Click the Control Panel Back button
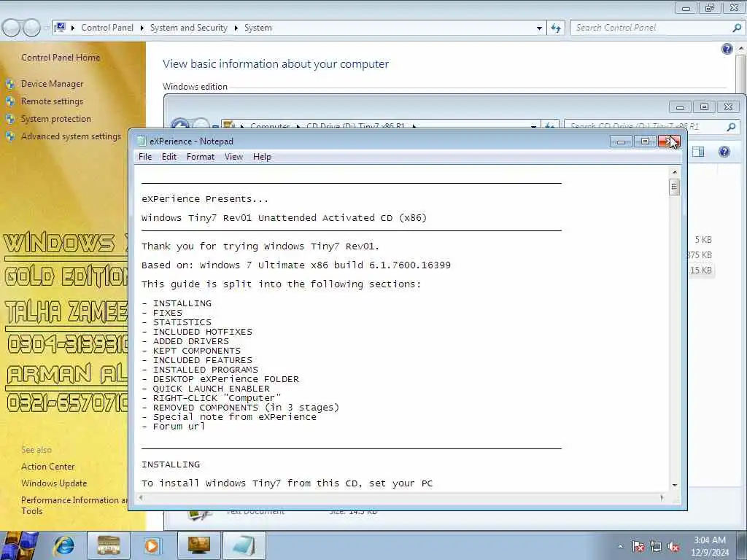Image resolution: width=747 pixels, height=560 pixels. [x=11, y=28]
